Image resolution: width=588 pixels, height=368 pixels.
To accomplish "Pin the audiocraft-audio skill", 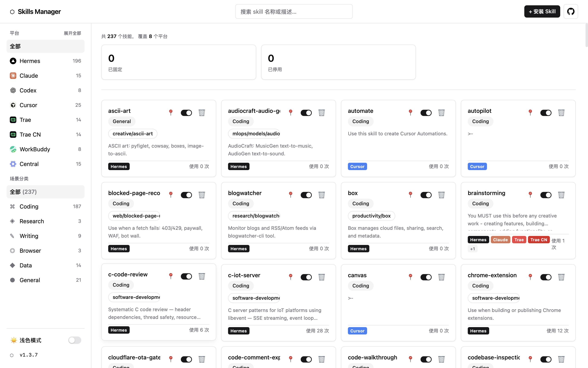I will [291, 112].
